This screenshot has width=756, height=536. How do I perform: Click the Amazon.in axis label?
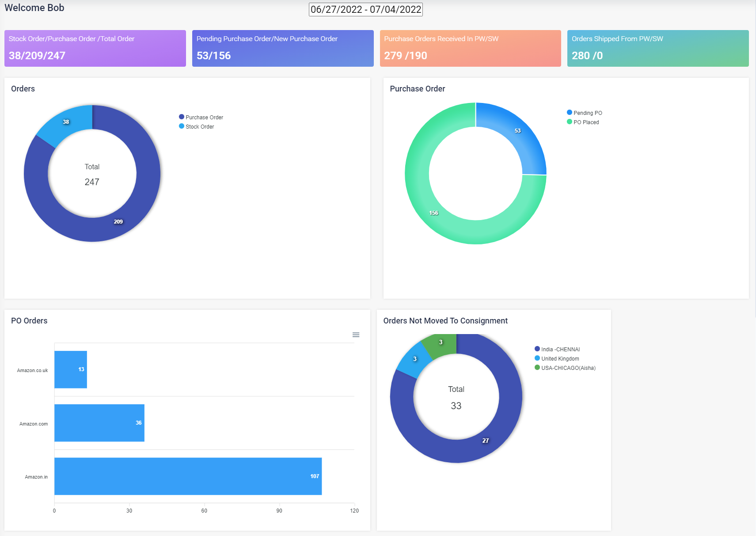[x=36, y=477]
